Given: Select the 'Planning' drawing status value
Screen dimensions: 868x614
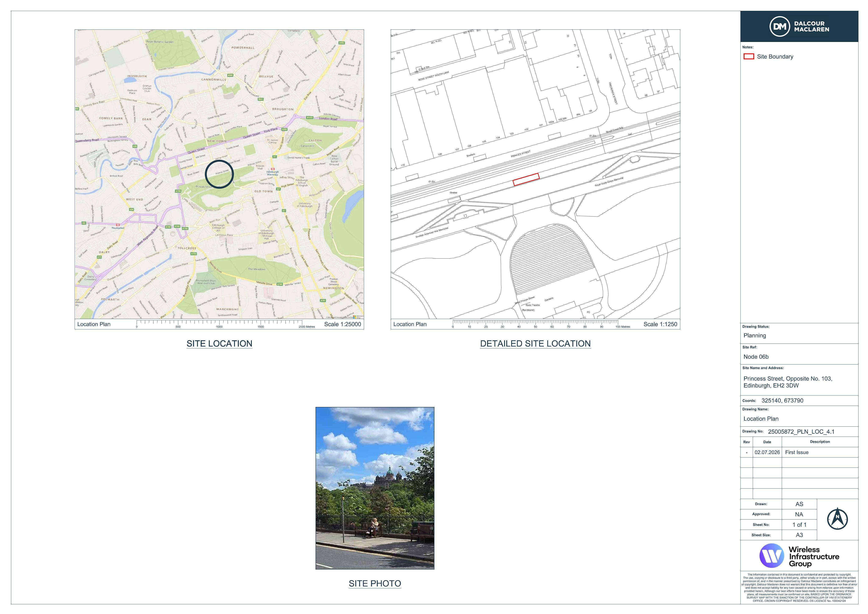Looking at the screenshot, I should tap(755, 336).
